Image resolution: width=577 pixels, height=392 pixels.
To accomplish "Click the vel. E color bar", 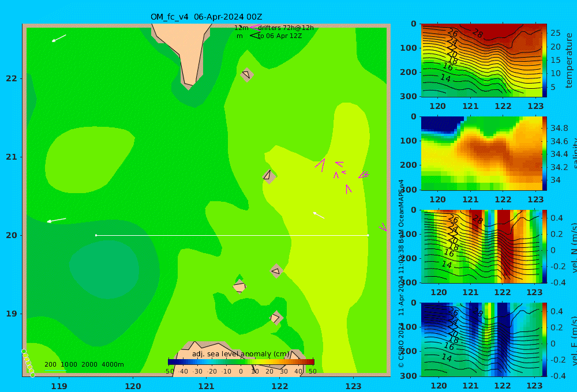I will point(545,340).
